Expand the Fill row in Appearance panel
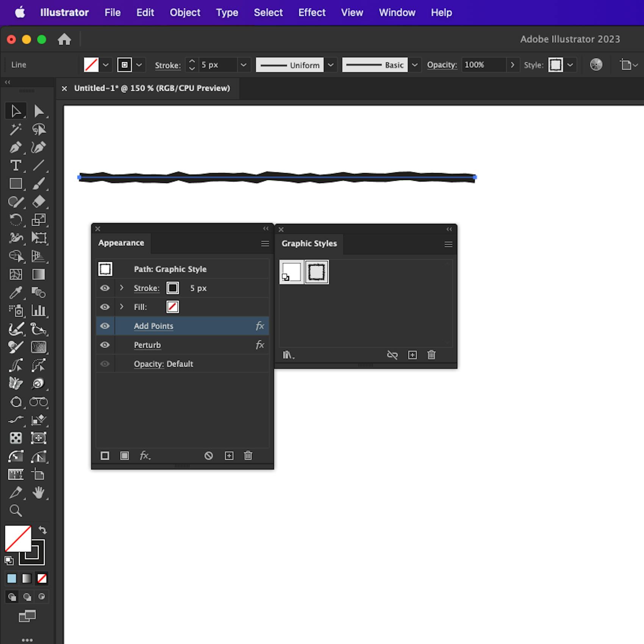The width and height of the screenshot is (644, 644). (x=122, y=307)
